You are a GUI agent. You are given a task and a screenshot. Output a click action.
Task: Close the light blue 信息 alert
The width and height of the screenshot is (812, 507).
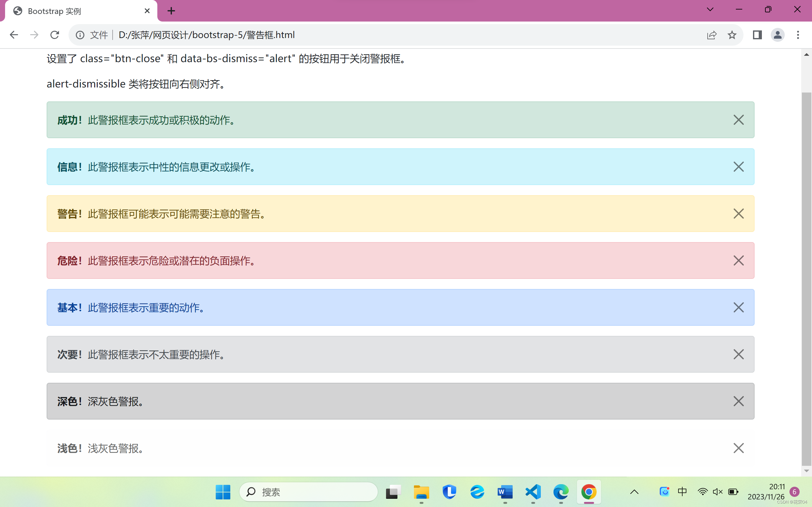(x=738, y=167)
